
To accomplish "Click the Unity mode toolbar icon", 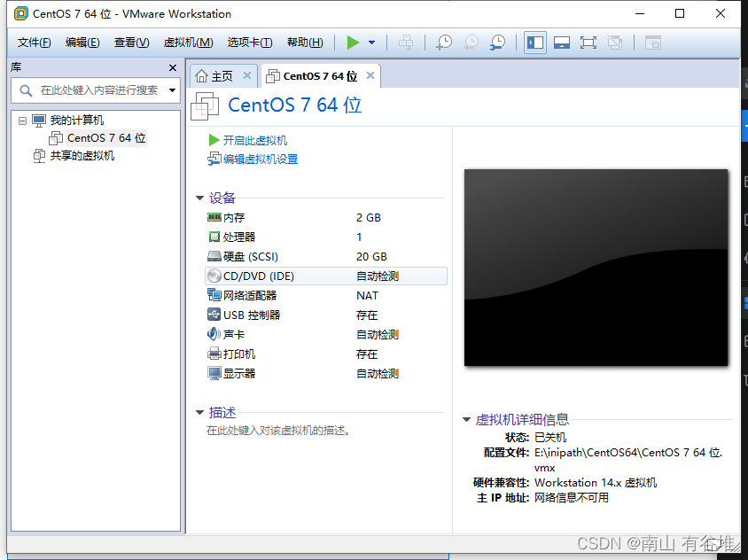I will tap(615, 43).
